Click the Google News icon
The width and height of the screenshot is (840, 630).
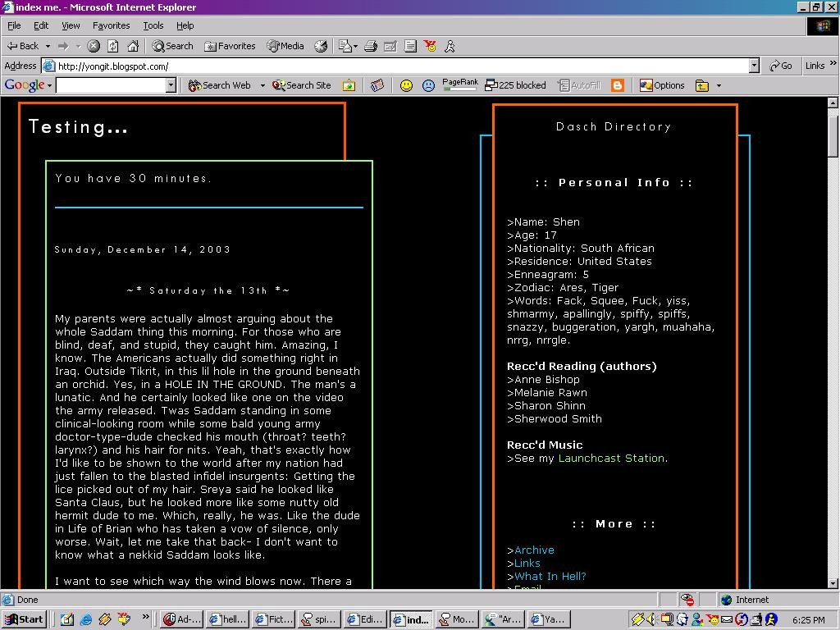pyautogui.click(x=377, y=85)
